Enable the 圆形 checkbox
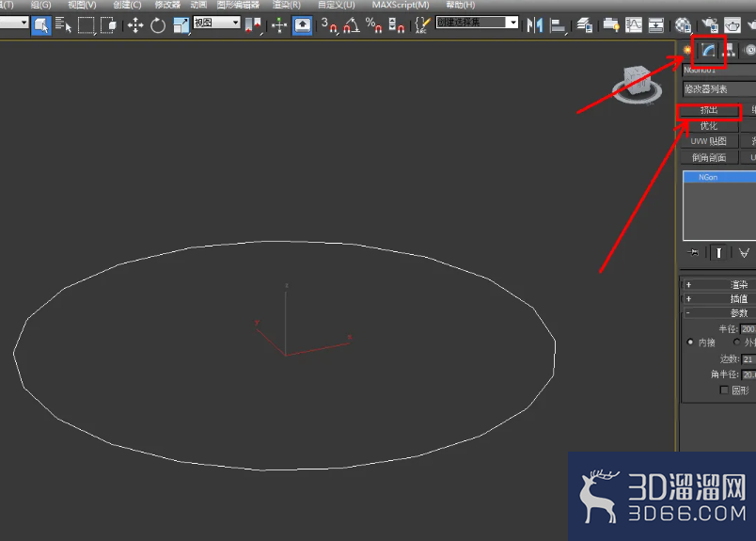 (724, 390)
